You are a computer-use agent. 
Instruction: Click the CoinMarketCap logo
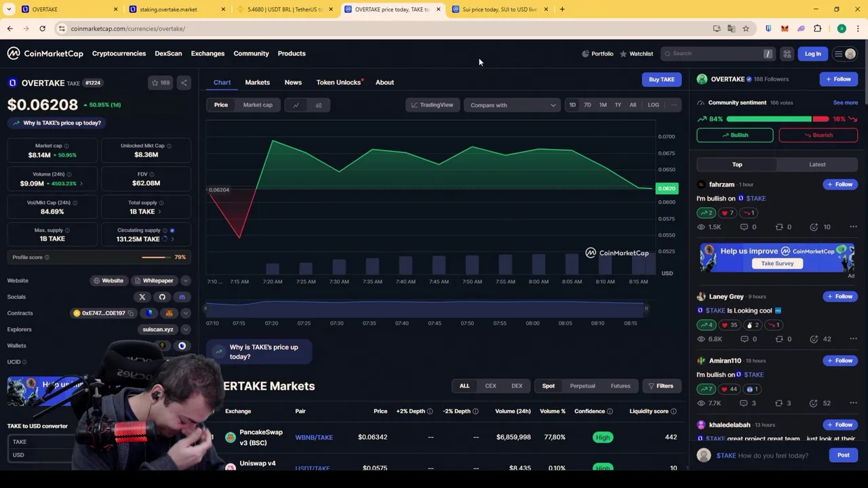tap(45, 54)
